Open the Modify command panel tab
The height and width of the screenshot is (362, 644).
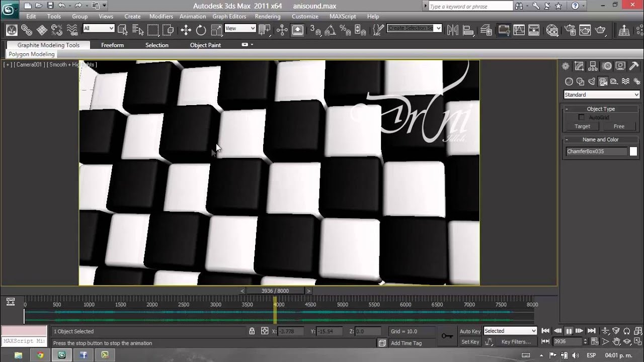(580, 66)
